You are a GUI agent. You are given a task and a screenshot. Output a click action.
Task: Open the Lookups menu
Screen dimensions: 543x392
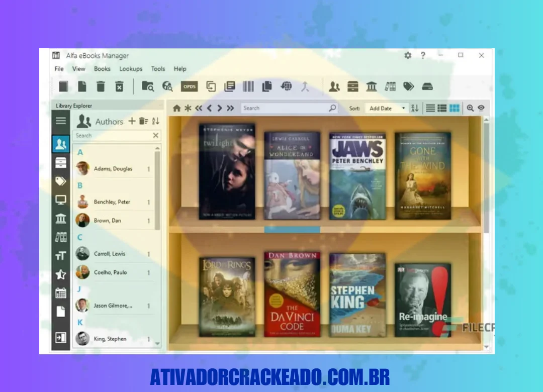point(131,69)
